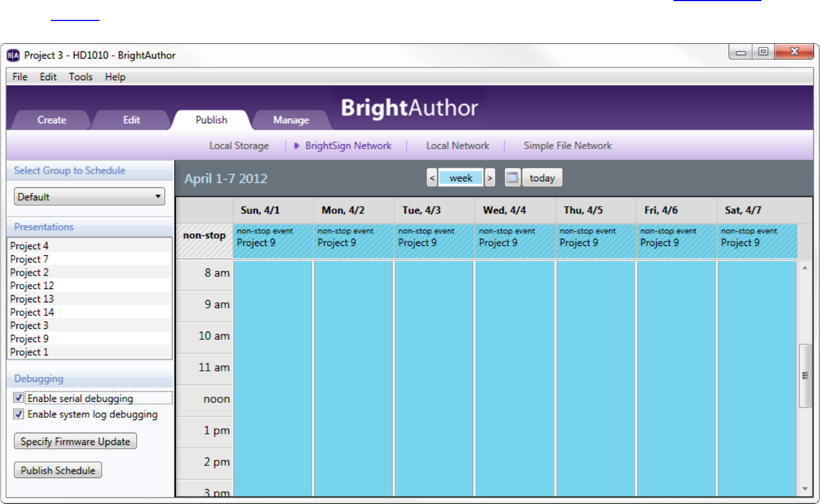Open the Help menu
The image size is (820, 504).
(x=115, y=77)
